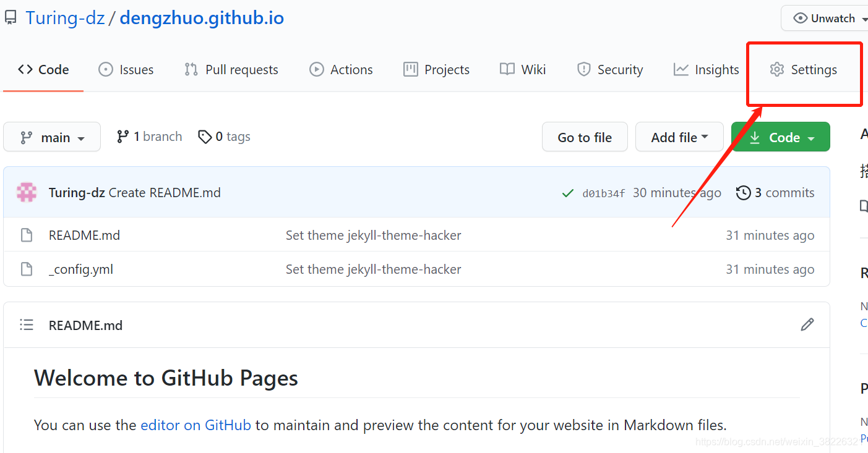Open the repository Settings tab
The image size is (868, 453).
(804, 70)
